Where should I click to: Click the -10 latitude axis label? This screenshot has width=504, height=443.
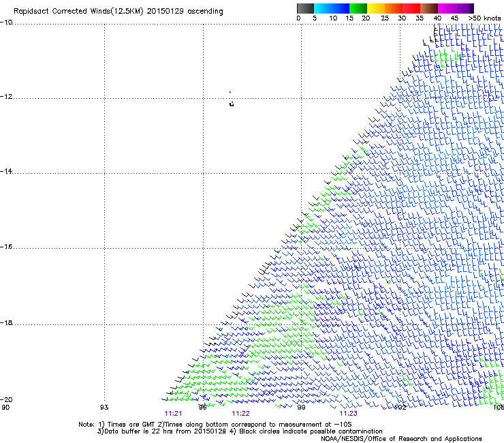click(x=6, y=22)
